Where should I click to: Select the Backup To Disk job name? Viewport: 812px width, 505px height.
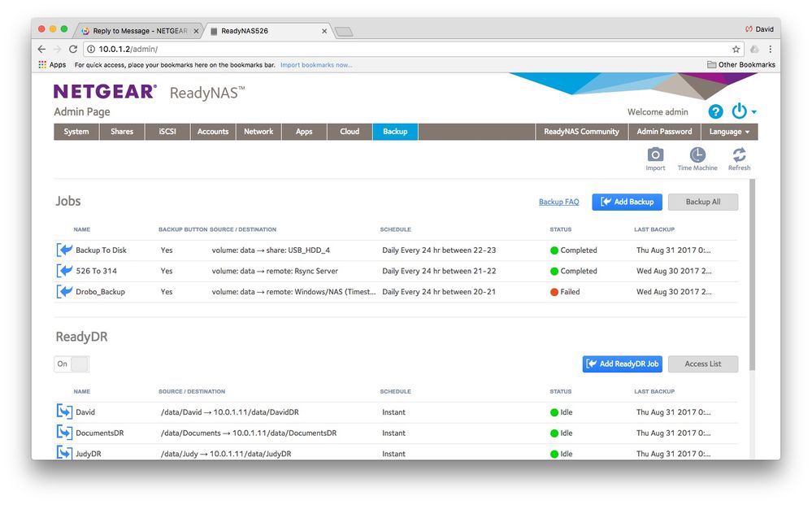click(101, 250)
